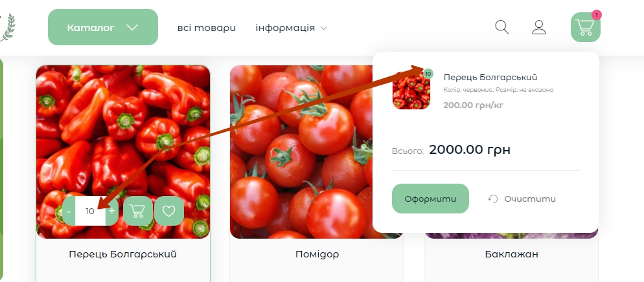644x282 pixels.
Task: Open the всі товари menu item
Action: pyautogui.click(x=207, y=28)
